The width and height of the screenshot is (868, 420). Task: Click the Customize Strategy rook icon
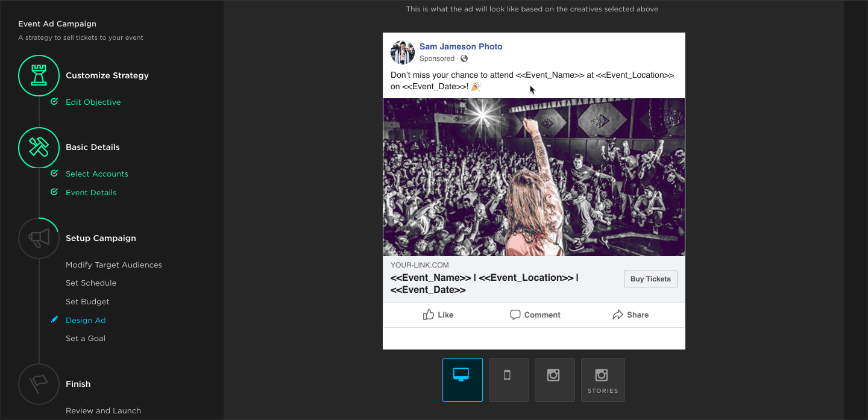[39, 75]
